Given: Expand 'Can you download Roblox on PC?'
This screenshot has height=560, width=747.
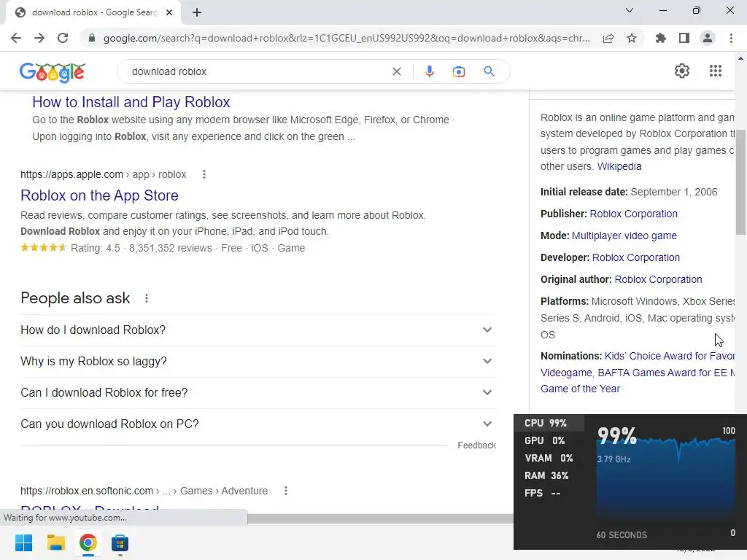Looking at the screenshot, I should click(258, 424).
